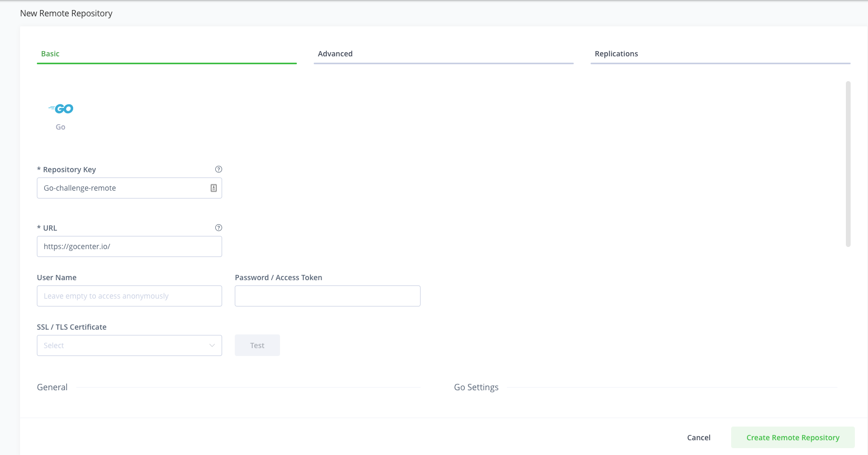868x455 pixels.
Task: Focus the Repository Key text field
Action: 124,188
